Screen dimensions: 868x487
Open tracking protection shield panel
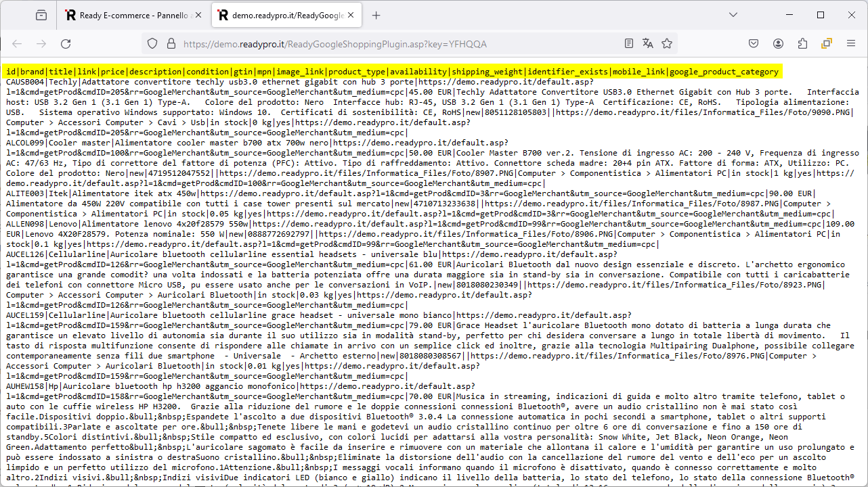(152, 44)
